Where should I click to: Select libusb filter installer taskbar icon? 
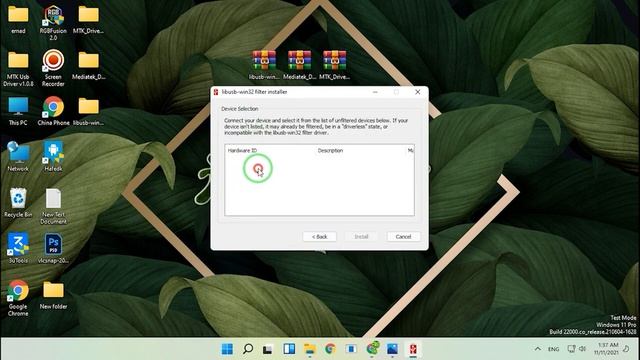tap(413, 349)
